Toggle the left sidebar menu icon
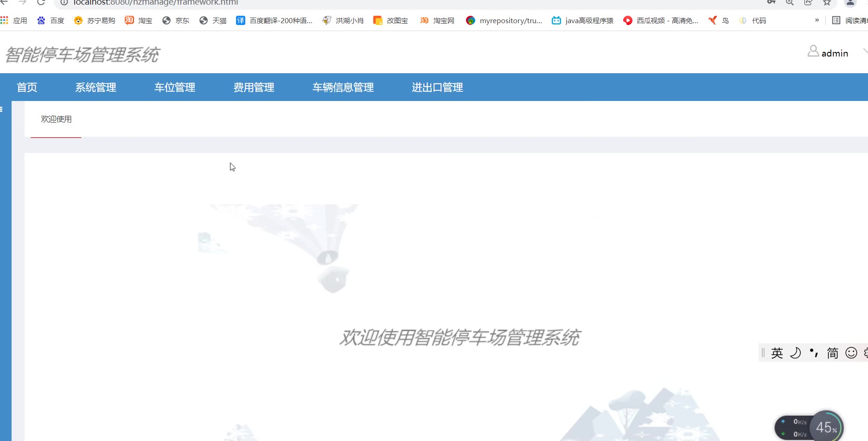The height and width of the screenshot is (441, 868). [x=1, y=109]
